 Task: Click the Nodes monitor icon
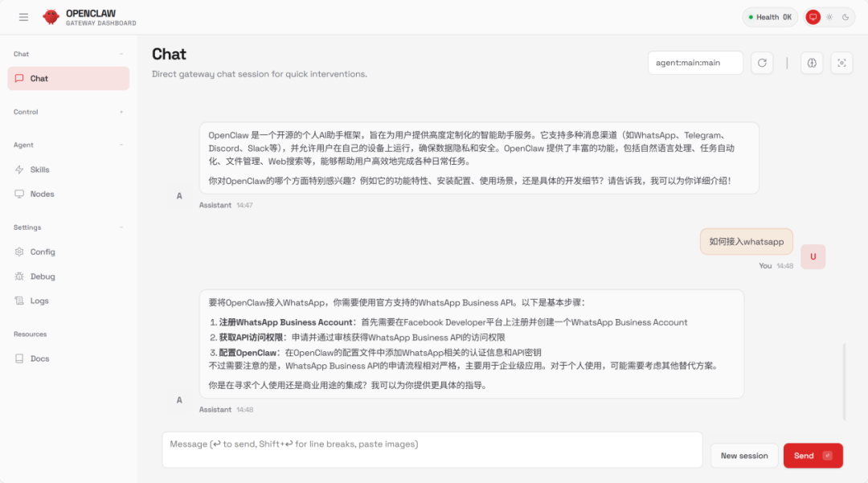click(x=19, y=194)
